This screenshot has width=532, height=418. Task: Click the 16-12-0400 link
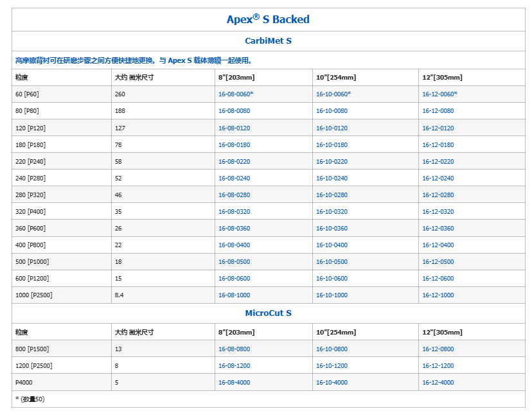pos(438,245)
